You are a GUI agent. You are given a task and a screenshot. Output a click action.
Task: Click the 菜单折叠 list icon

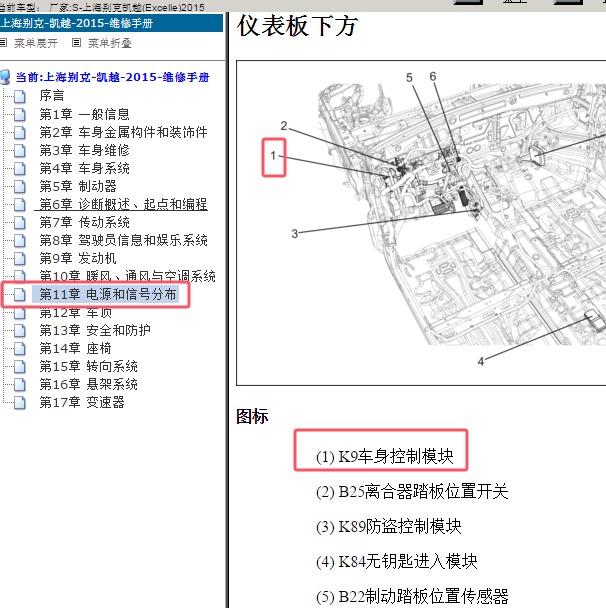pos(76,43)
